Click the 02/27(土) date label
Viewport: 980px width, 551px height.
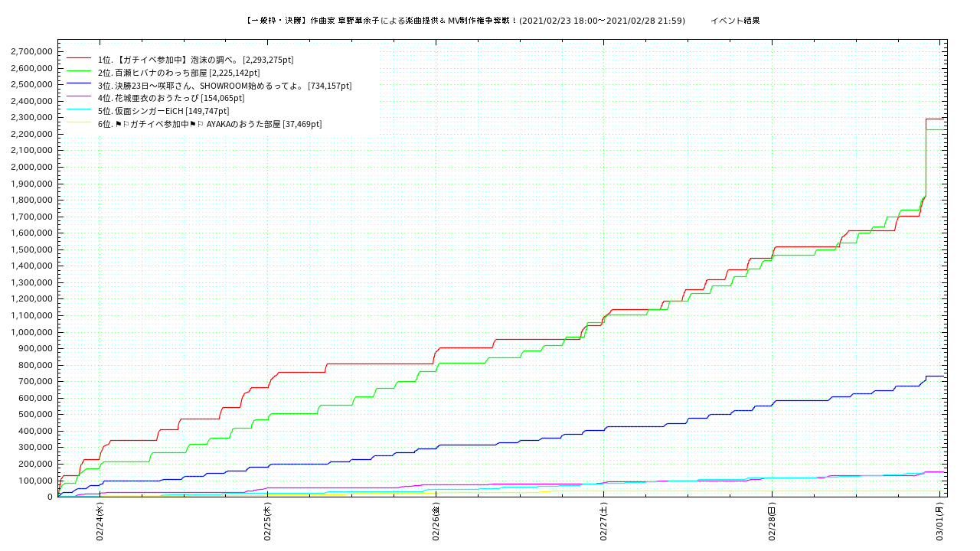tap(604, 522)
